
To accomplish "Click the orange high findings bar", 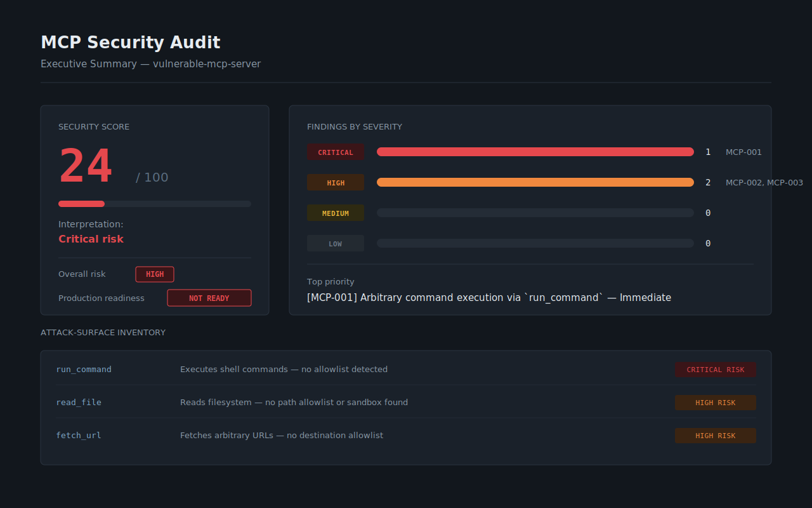I will point(535,182).
